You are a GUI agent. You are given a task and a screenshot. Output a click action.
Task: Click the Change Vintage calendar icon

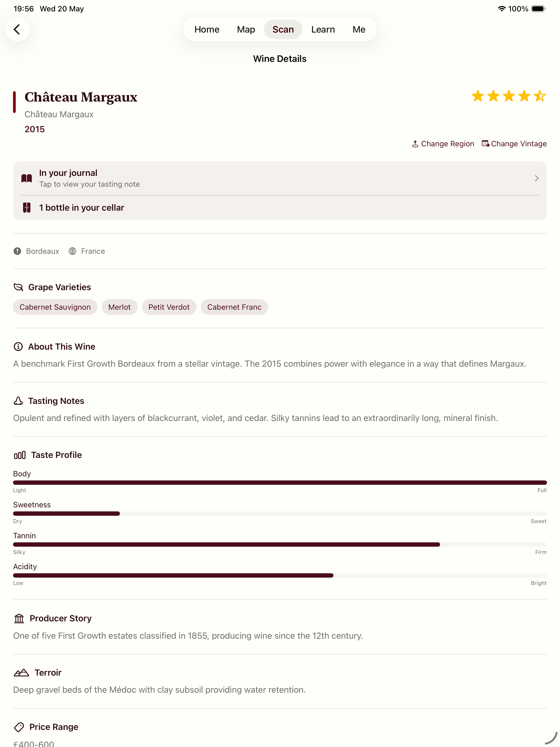485,144
